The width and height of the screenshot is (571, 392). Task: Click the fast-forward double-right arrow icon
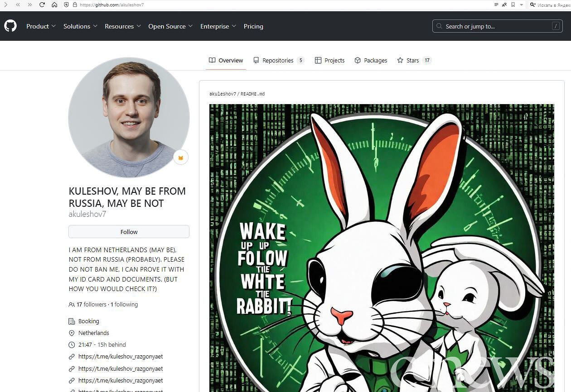tap(30, 5)
